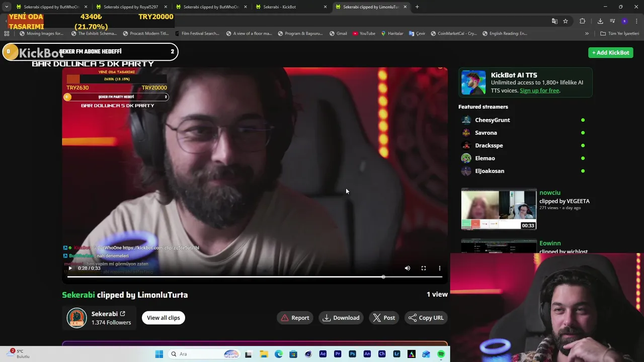
Task: Click Copy URL button
Action: click(x=426, y=318)
